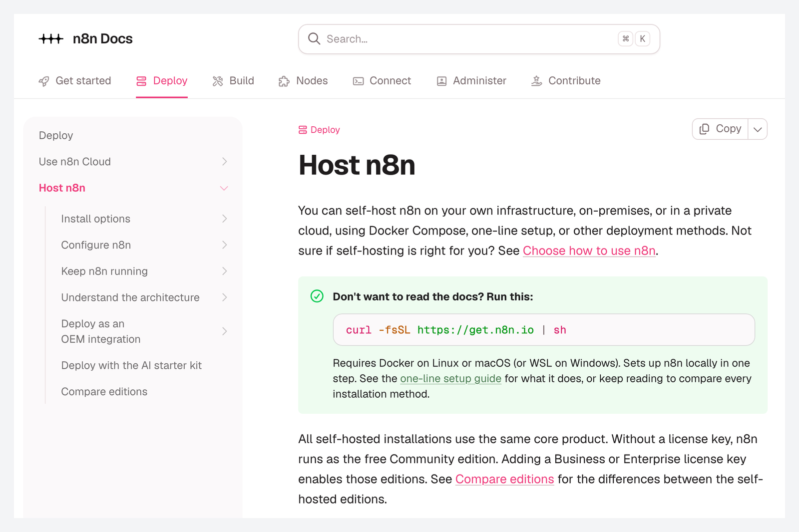Click the rocket icon beside Get started

(x=44, y=81)
